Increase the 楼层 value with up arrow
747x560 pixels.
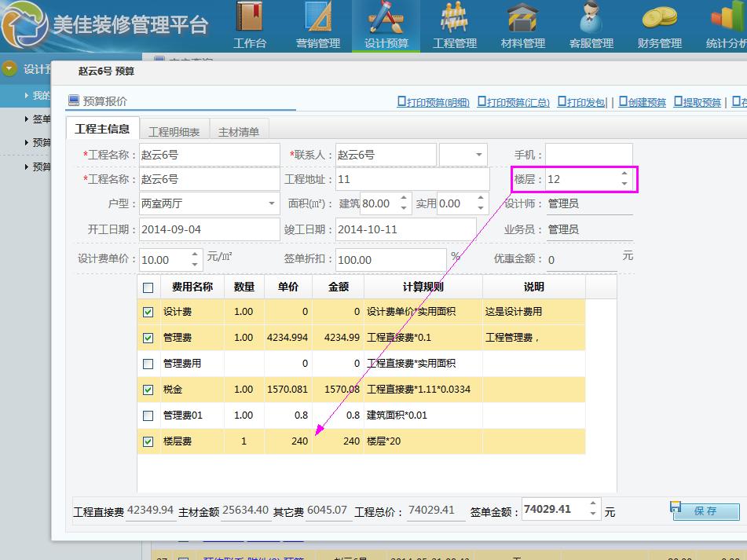(x=624, y=174)
